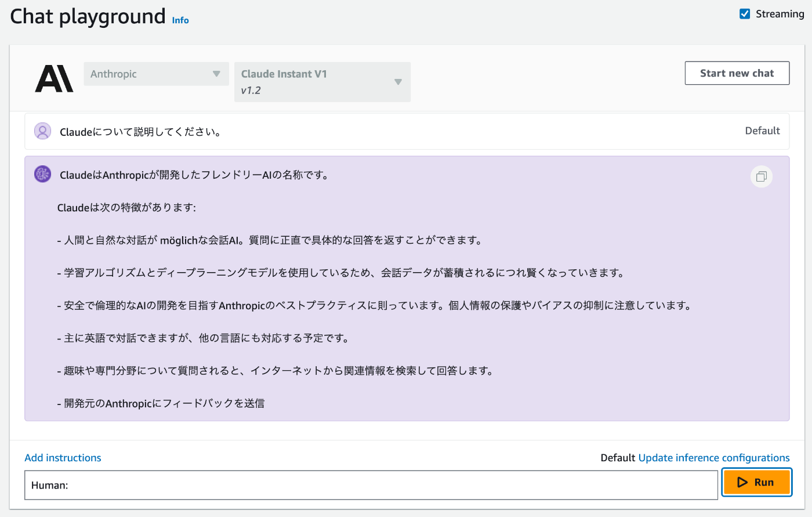Image resolution: width=812 pixels, height=517 pixels.
Task: Click into the Human: message input field
Action: point(371,485)
